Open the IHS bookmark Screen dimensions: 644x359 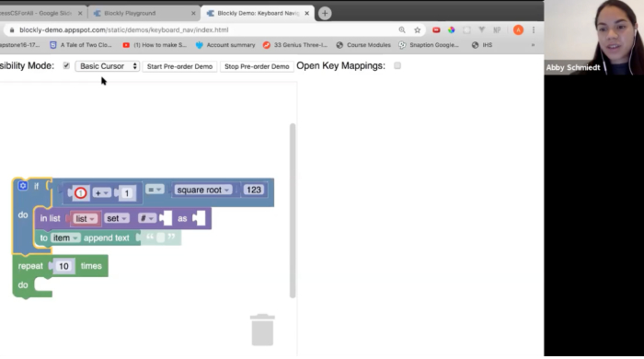(482, 45)
